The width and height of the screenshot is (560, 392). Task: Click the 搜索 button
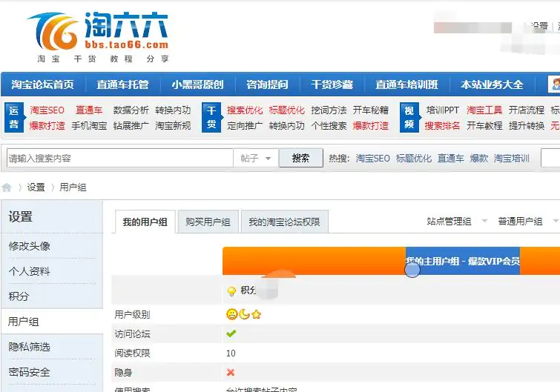click(300, 158)
